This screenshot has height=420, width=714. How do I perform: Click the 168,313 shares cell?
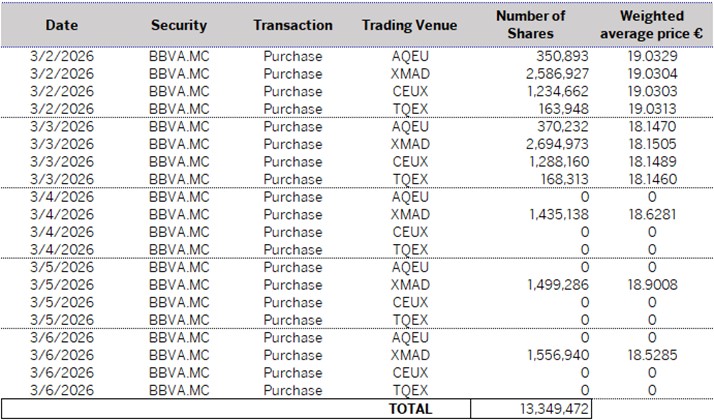[x=561, y=179]
